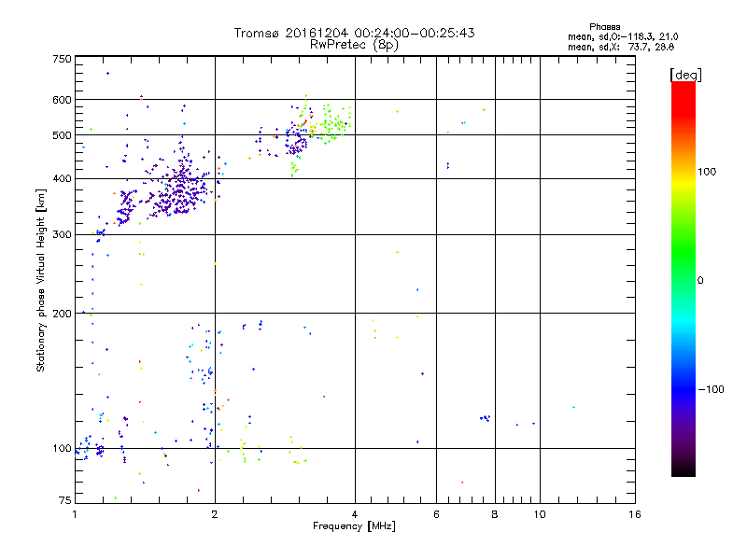Click the '2' frequency tick label
Image resolution: width=747 pixels, height=560 pixels.
tap(215, 514)
